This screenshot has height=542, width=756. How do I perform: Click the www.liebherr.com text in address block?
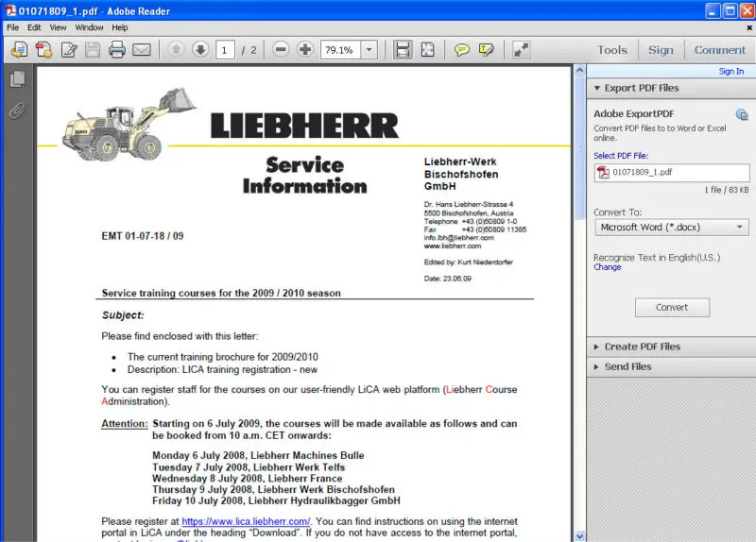[x=453, y=246]
